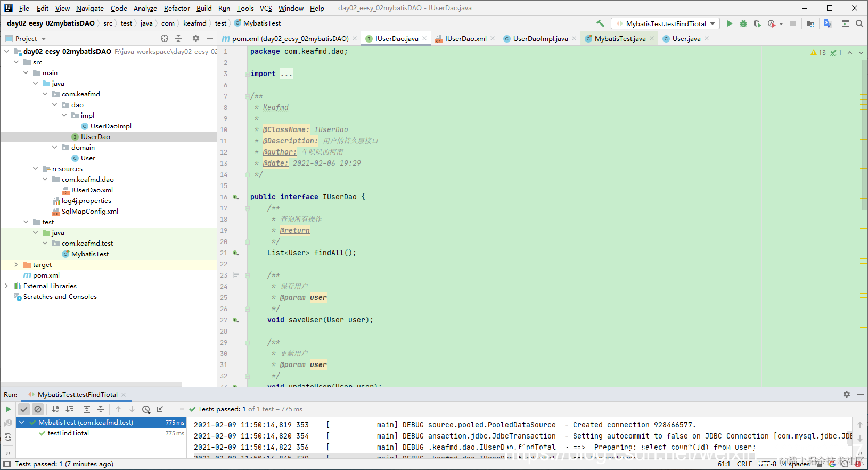Collapse all nodes in the Project panel
Screen dimensions: 868x470
[178, 38]
